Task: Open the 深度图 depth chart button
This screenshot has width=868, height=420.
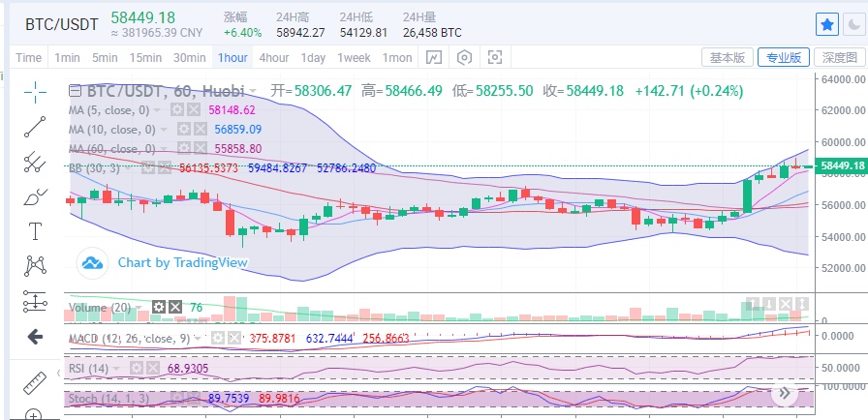Action: [839, 58]
